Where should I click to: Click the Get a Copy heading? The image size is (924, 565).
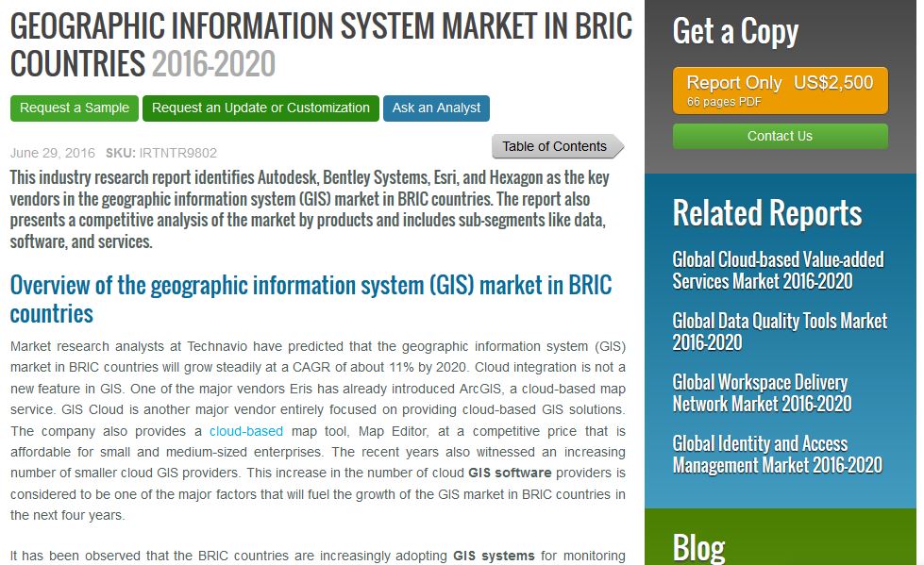pyautogui.click(x=735, y=31)
